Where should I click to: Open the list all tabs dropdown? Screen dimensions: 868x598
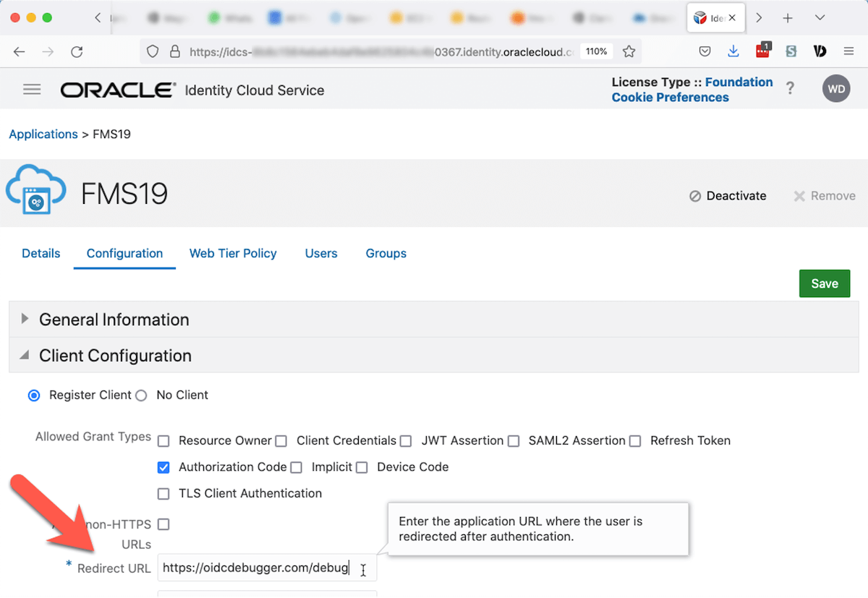pyautogui.click(x=820, y=18)
